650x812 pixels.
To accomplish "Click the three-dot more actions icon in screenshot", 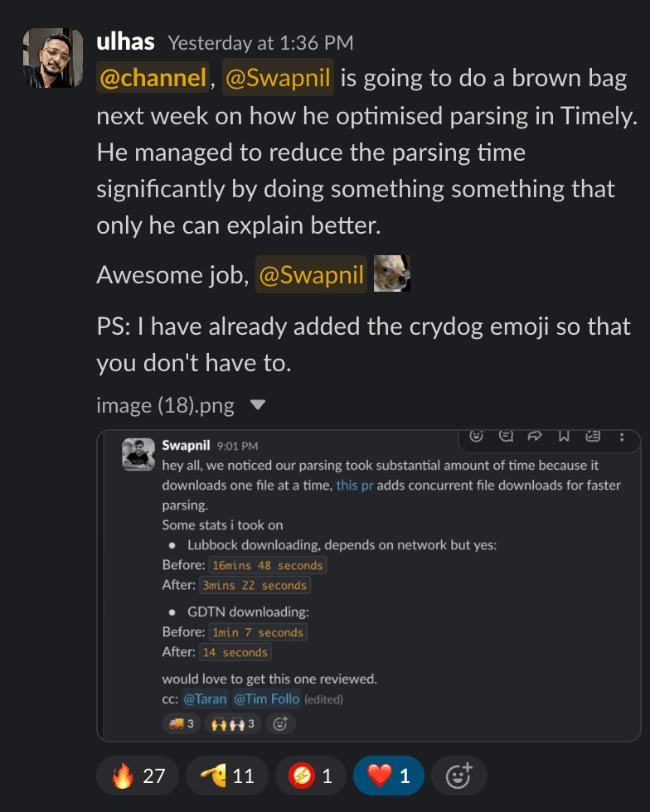I will pos(622,435).
